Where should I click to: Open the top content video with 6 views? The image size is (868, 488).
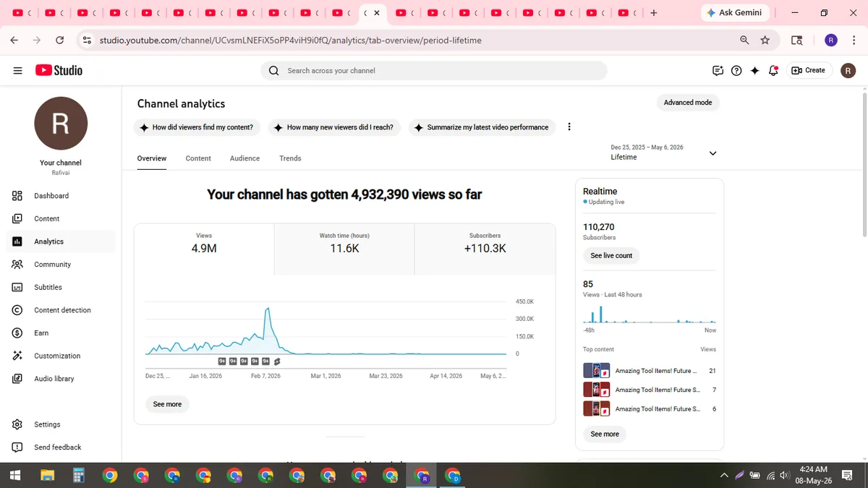click(650, 409)
